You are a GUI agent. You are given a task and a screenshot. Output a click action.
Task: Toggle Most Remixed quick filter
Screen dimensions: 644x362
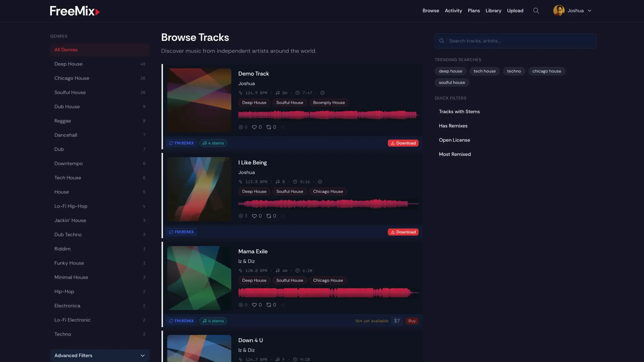(455, 154)
